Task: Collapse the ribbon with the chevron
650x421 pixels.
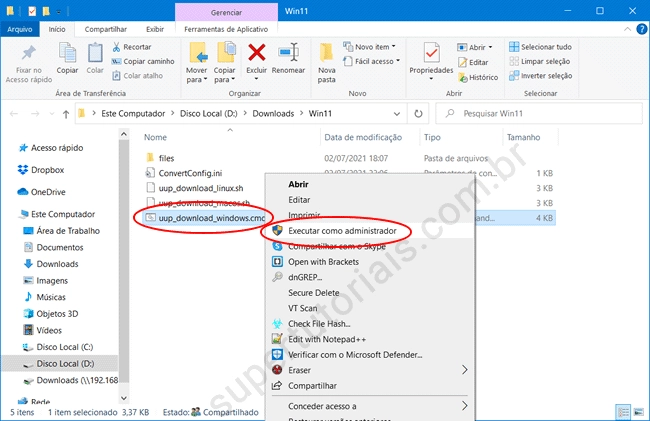Action: tap(628, 29)
